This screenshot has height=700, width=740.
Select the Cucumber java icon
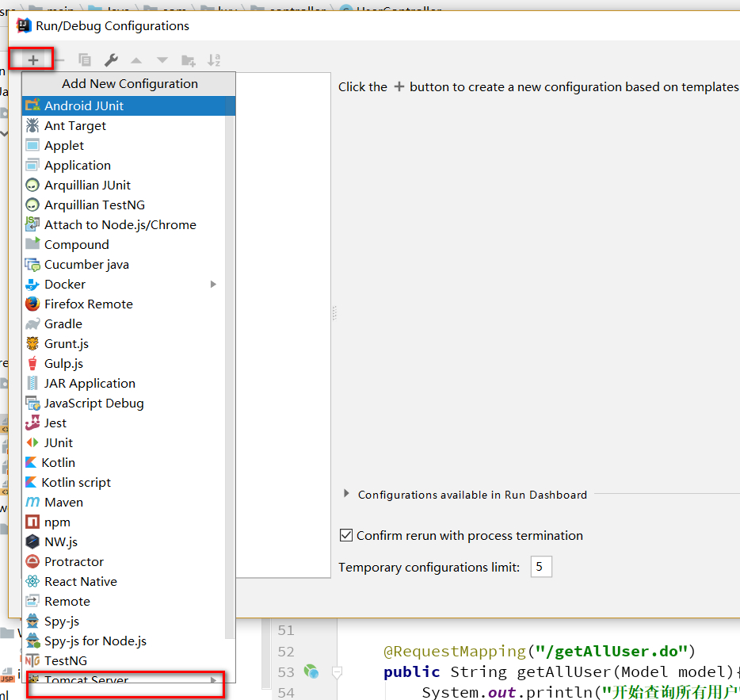click(x=32, y=265)
